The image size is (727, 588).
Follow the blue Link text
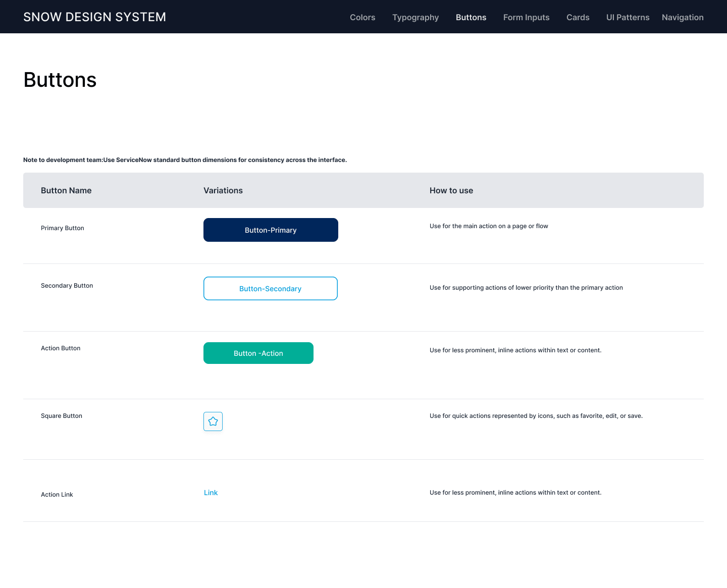(211, 493)
